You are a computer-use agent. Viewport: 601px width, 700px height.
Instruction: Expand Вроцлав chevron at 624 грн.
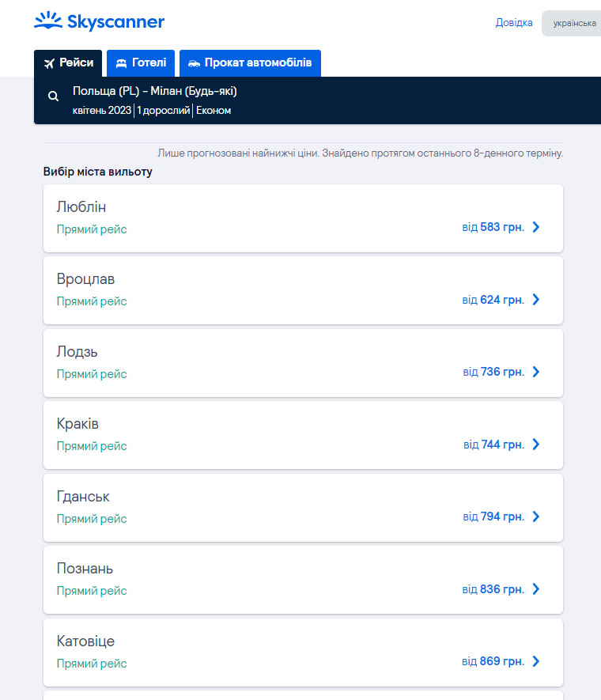(x=536, y=300)
